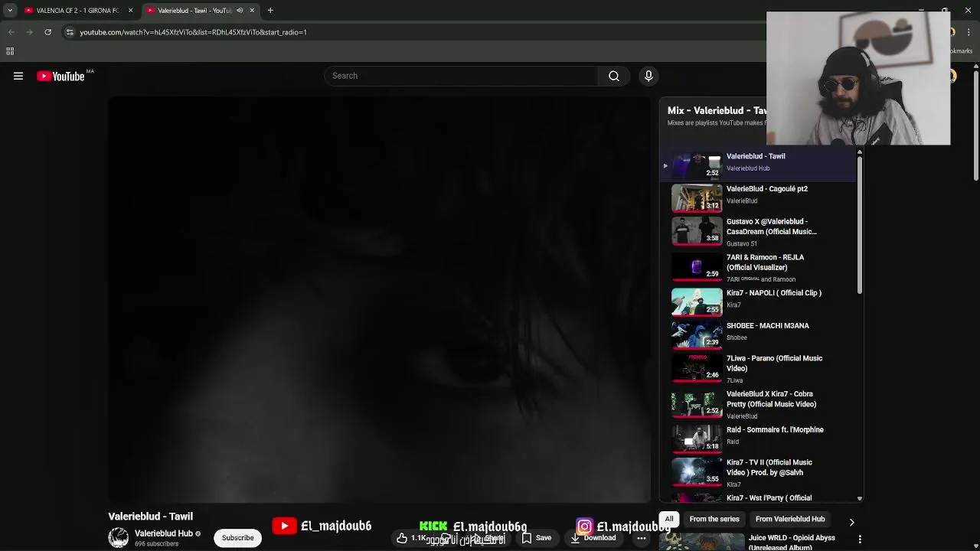Go to the YouTube home logo
Screen dimensions: 980x551
(60, 76)
